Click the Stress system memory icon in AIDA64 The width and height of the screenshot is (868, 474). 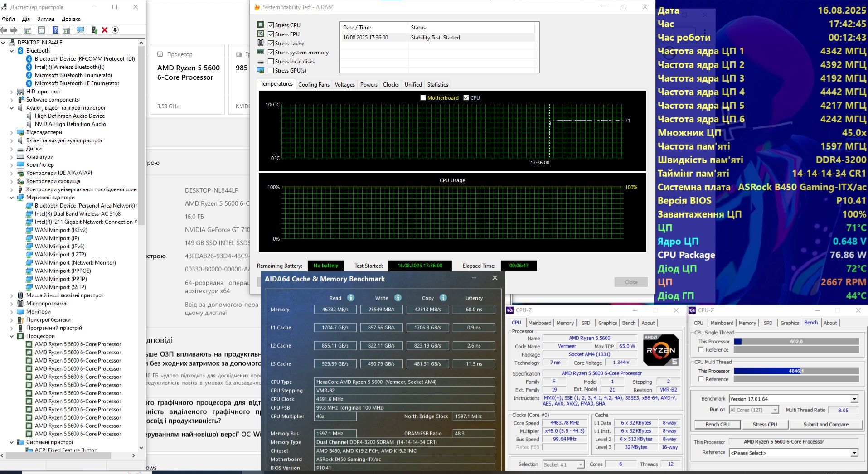261,52
